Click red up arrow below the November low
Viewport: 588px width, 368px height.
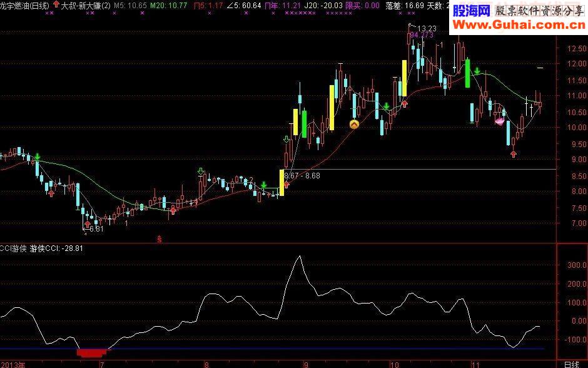click(514, 154)
